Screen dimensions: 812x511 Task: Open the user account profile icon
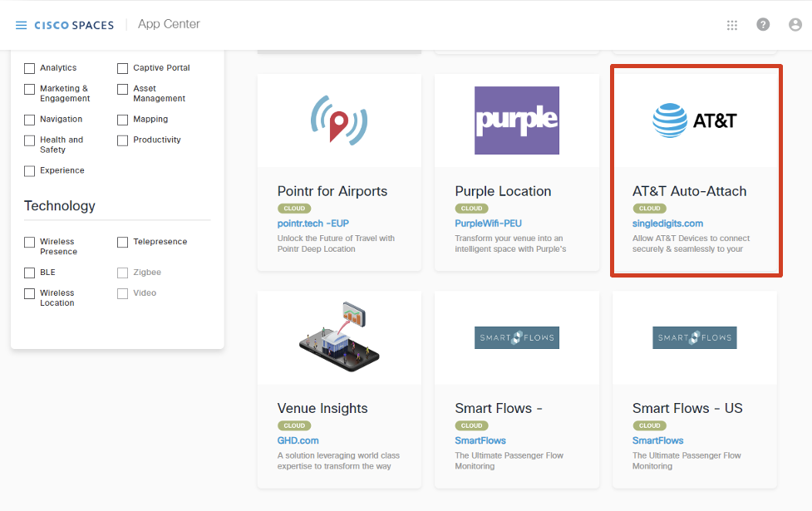pyautogui.click(x=795, y=25)
